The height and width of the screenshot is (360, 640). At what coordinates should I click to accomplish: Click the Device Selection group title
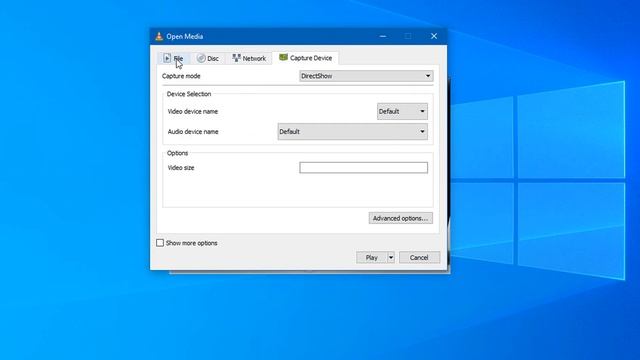[189, 94]
